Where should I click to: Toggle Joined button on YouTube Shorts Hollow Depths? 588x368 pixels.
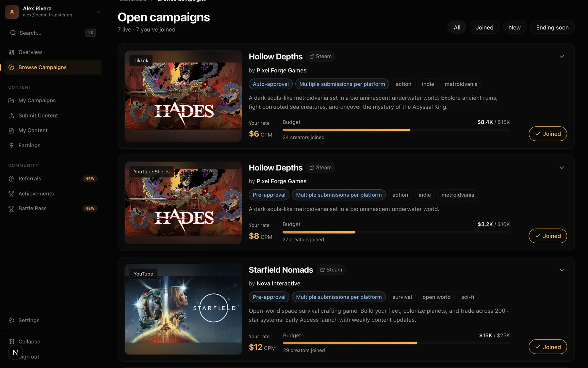pyautogui.click(x=547, y=236)
